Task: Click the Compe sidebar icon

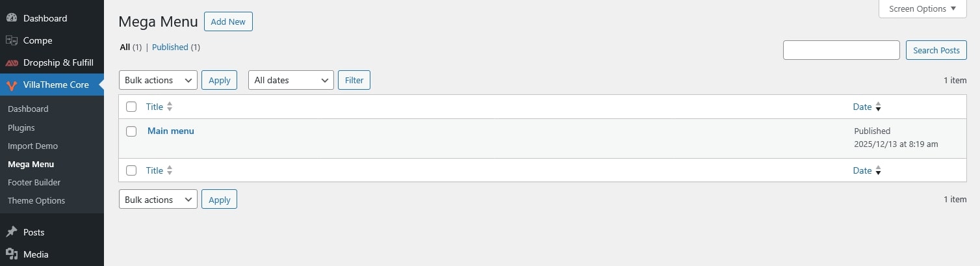Action: [x=12, y=40]
